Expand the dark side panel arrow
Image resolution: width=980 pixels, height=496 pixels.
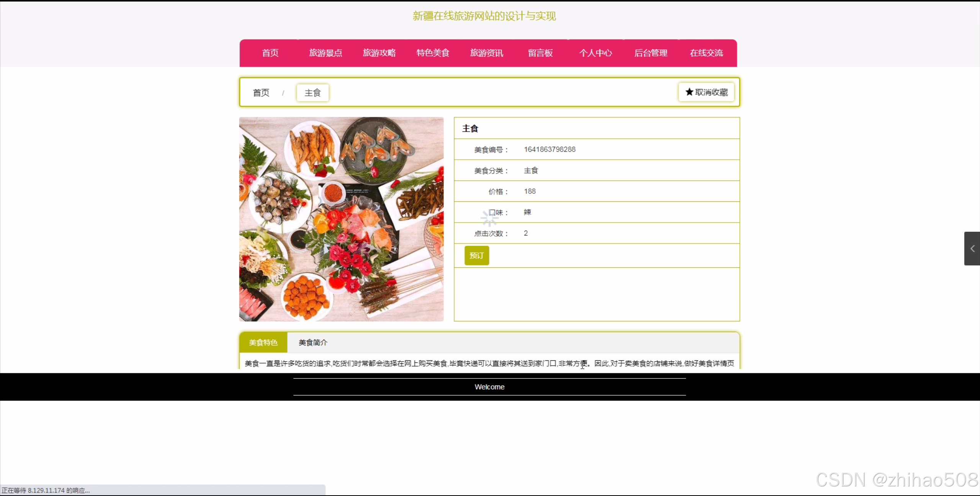click(972, 249)
